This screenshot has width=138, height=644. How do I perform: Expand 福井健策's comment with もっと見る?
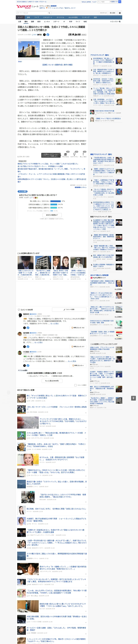[x=39, y=343]
